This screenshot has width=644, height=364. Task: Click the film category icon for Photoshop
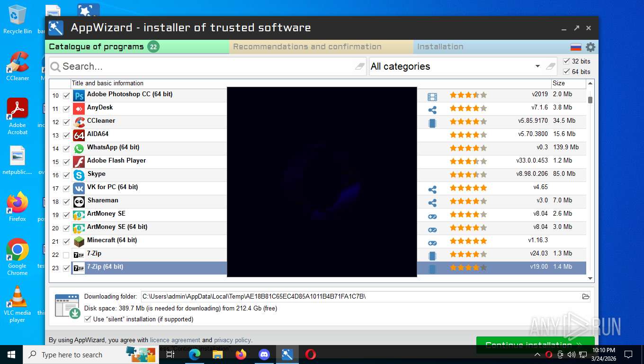[x=432, y=97]
